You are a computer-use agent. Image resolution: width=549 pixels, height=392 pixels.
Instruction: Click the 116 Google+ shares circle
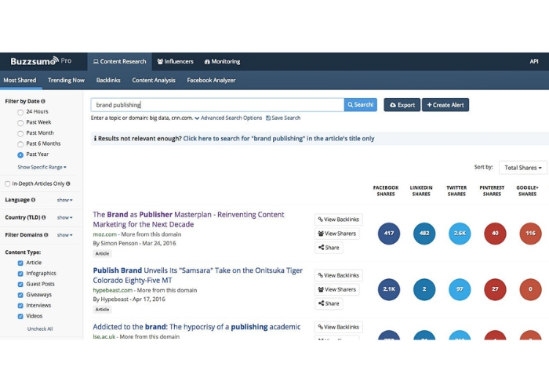530,234
